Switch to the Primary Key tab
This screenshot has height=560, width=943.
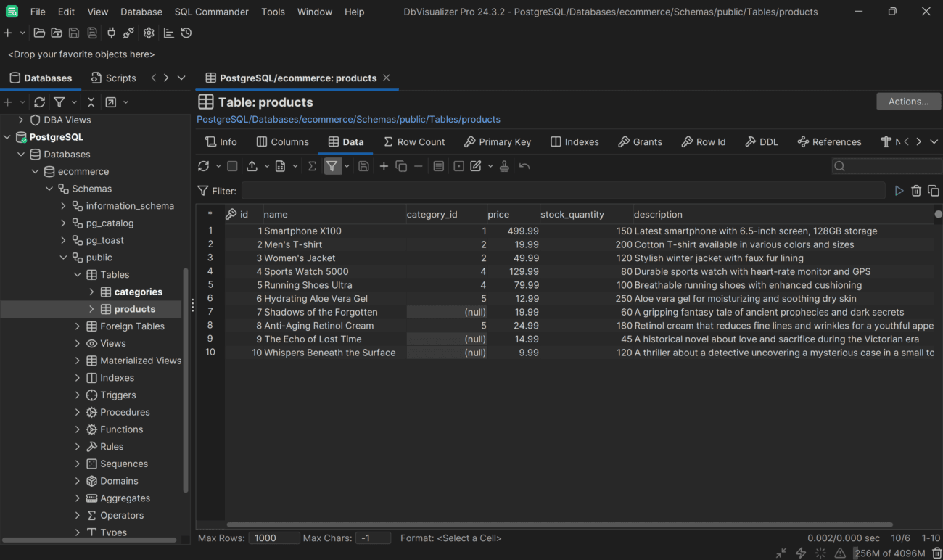click(498, 141)
